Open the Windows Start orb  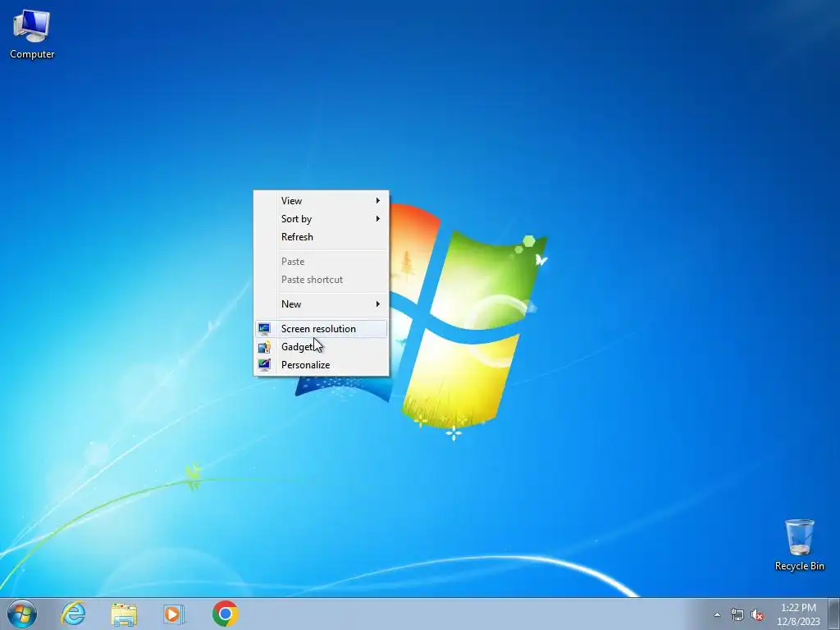[x=22, y=614]
